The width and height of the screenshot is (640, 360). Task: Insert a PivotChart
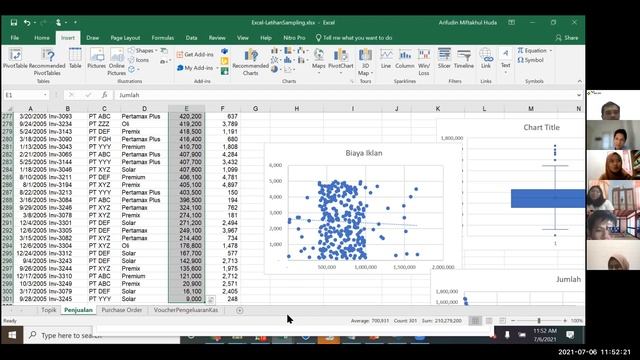tap(340, 60)
